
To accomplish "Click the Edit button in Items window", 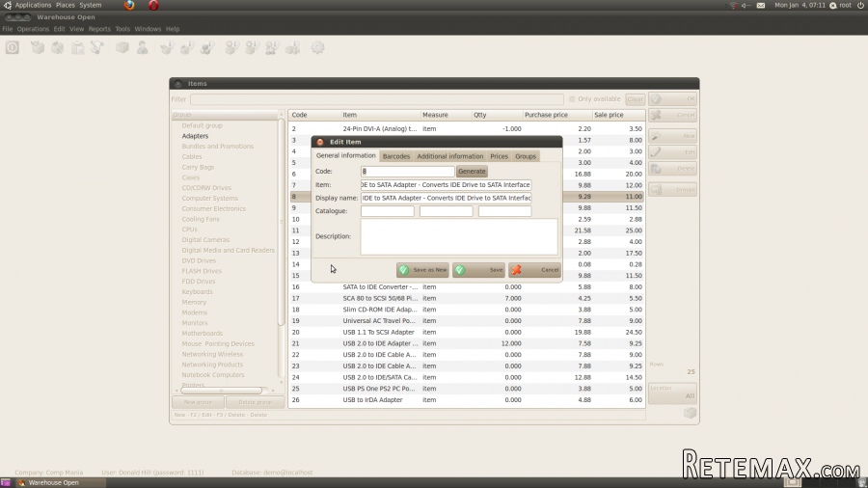I will coord(672,152).
